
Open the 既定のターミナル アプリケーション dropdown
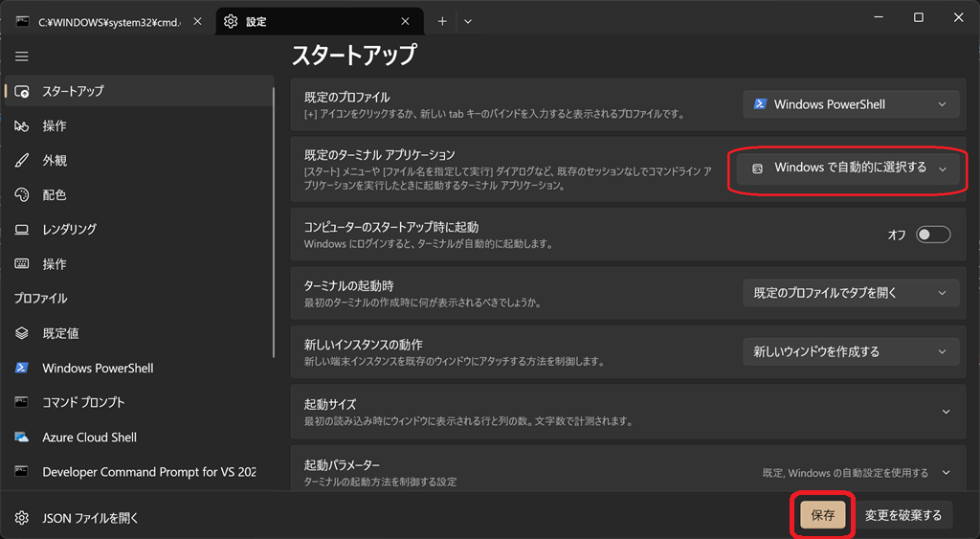pos(848,168)
